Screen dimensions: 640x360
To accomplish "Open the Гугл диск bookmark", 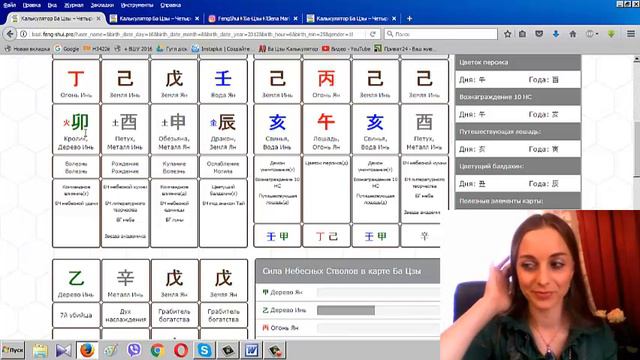I will click(172, 49).
